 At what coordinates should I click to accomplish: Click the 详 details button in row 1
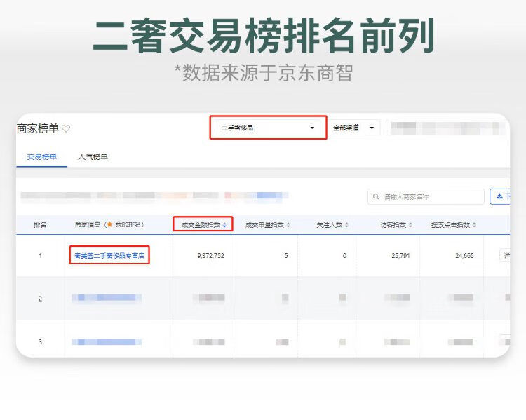coord(505,256)
